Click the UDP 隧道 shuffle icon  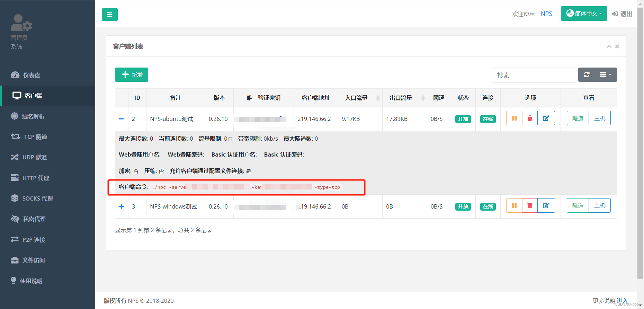15,157
